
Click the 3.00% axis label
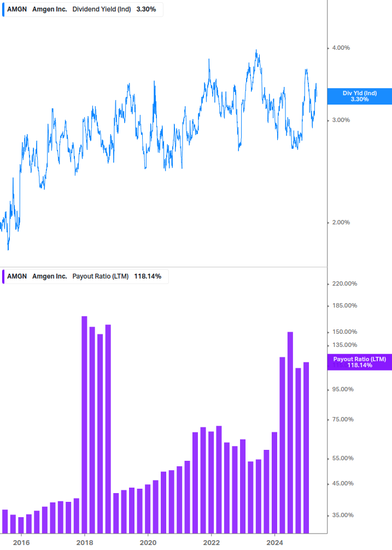tap(341, 120)
